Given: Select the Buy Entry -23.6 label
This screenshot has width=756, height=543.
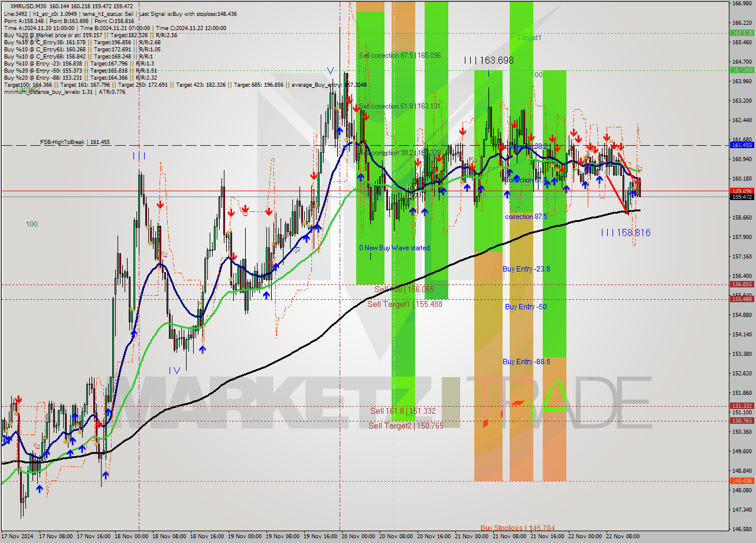Looking at the screenshot, I should pyautogui.click(x=526, y=269).
